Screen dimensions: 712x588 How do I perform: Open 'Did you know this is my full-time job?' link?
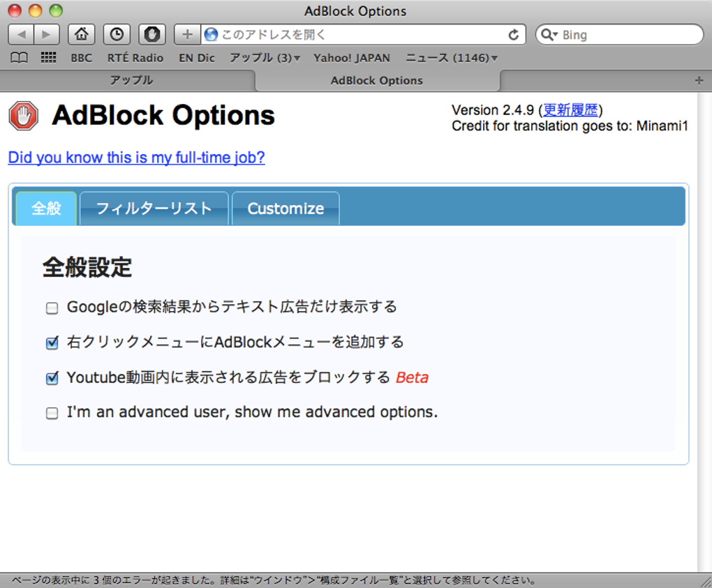(x=137, y=158)
